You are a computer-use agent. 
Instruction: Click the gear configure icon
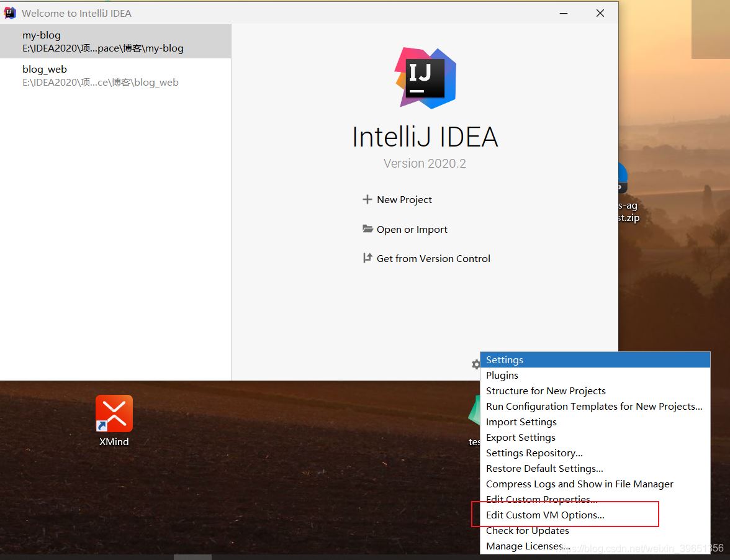[x=475, y=364]
